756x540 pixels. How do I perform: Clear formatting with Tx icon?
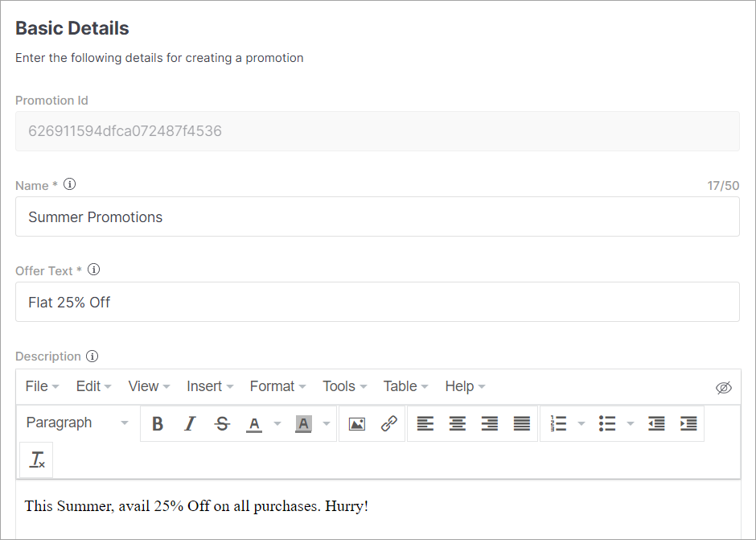pos(37,460)
